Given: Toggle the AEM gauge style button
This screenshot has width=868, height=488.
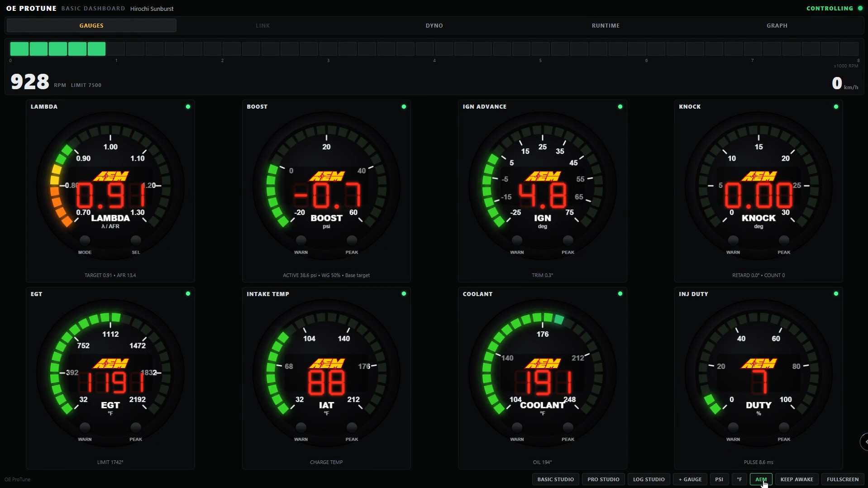Looking at the screenshot, I should (761, 479).
